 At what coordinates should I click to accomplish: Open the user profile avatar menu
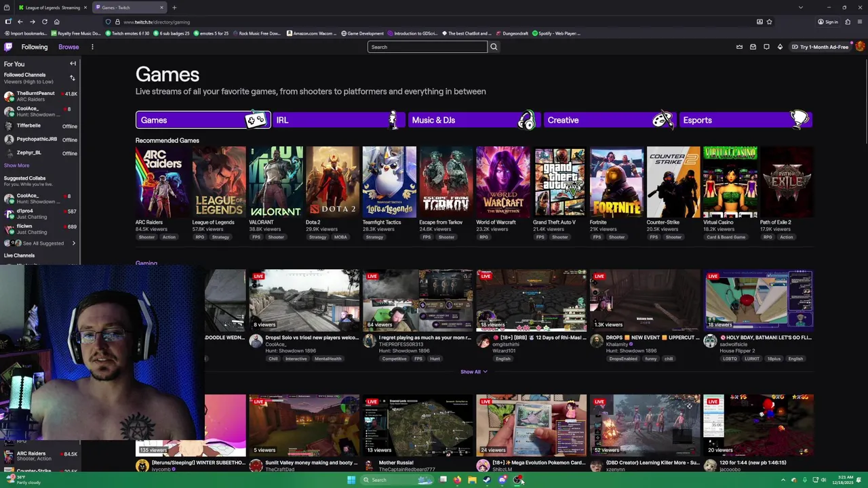click(x=860, y=47)
